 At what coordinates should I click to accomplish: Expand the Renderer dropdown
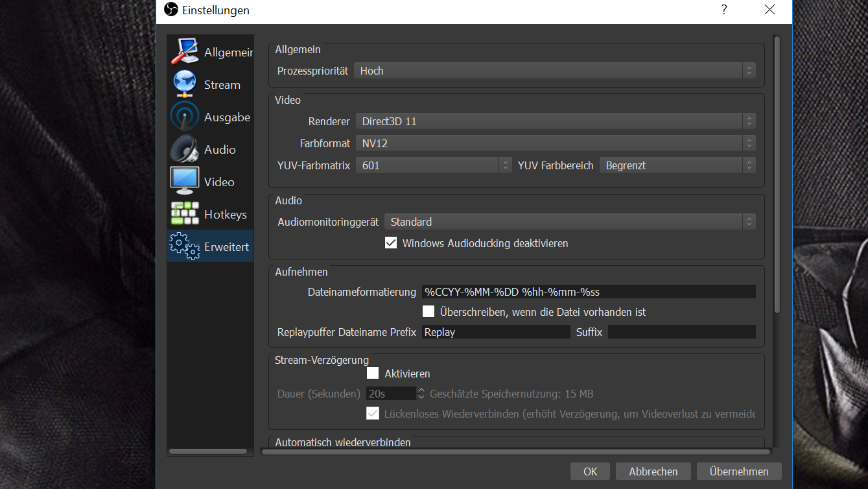(x=555, y=121)
